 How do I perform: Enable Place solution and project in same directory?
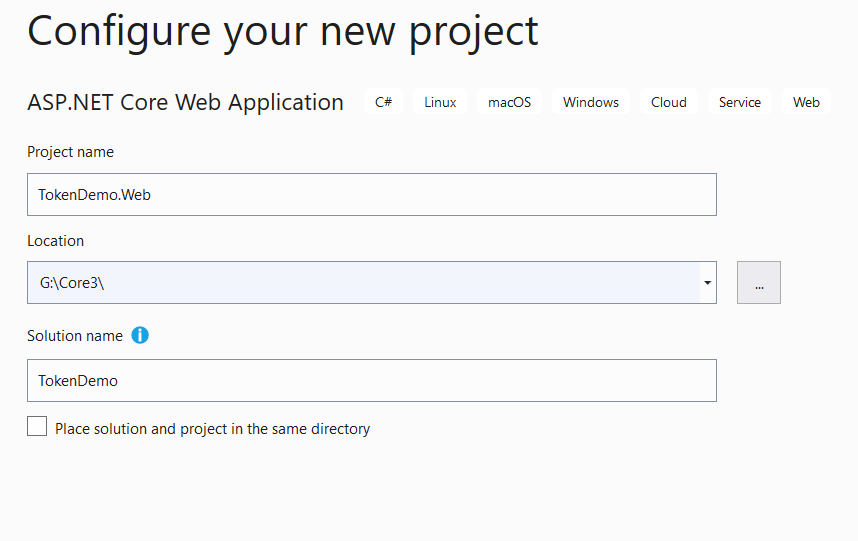(x=37, y=426)
